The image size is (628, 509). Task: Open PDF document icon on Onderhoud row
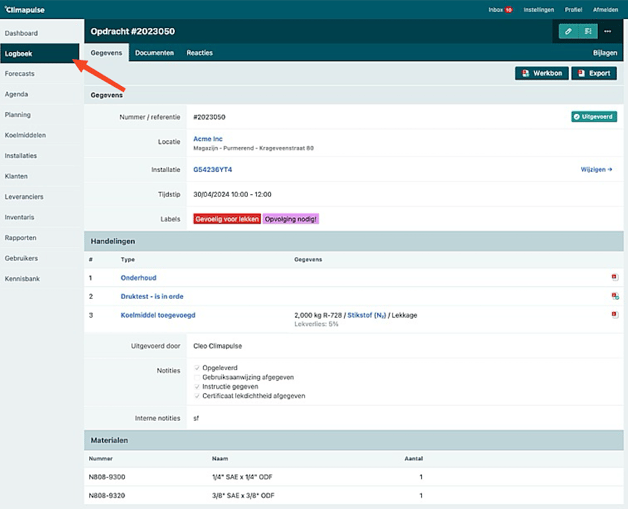click(615, 278)
